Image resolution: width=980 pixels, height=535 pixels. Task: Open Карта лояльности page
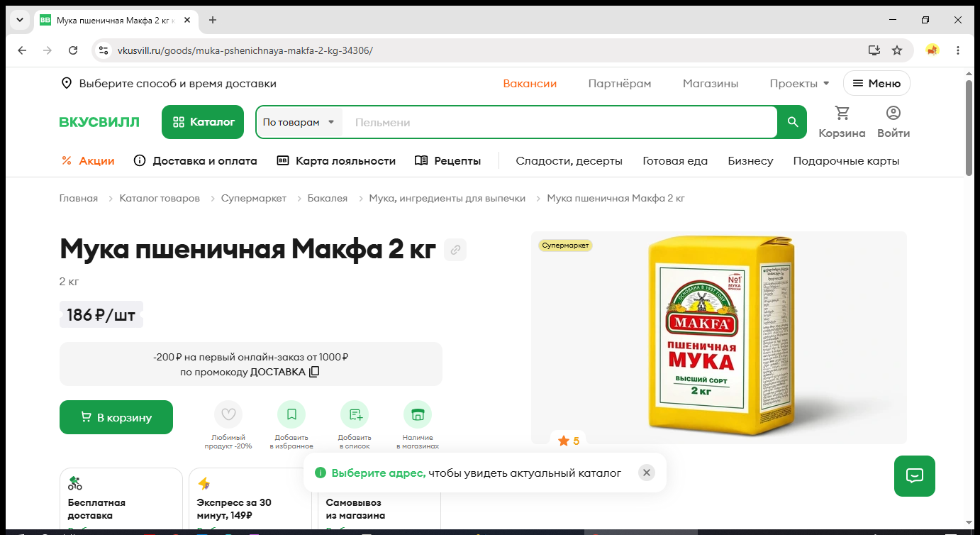pos(336,161)
